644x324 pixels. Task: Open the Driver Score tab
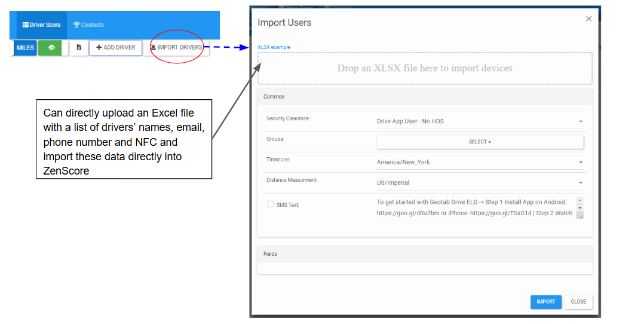pyautogui.click(x=41, y=25)
